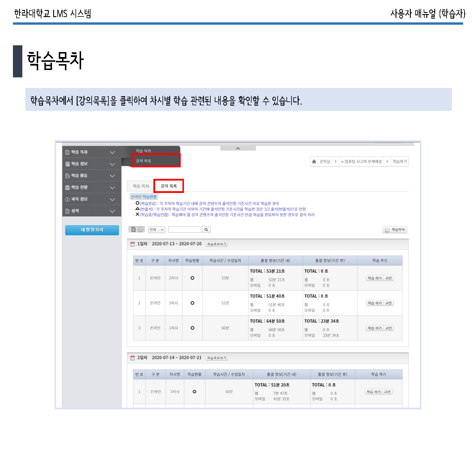The width and height of the screenshot is (476, 450).
Task: Click the 내 할 일 보기 button
Action: tap(92, 230)
